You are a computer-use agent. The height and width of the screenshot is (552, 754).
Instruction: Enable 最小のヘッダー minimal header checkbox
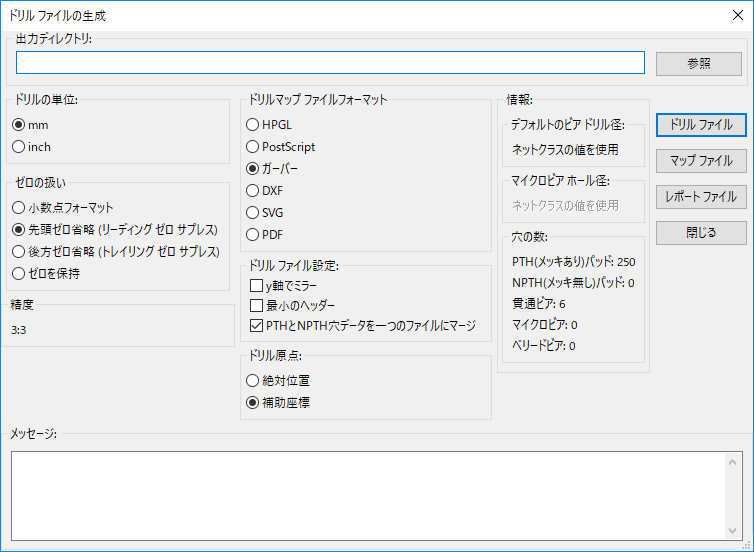click(256, 305)
